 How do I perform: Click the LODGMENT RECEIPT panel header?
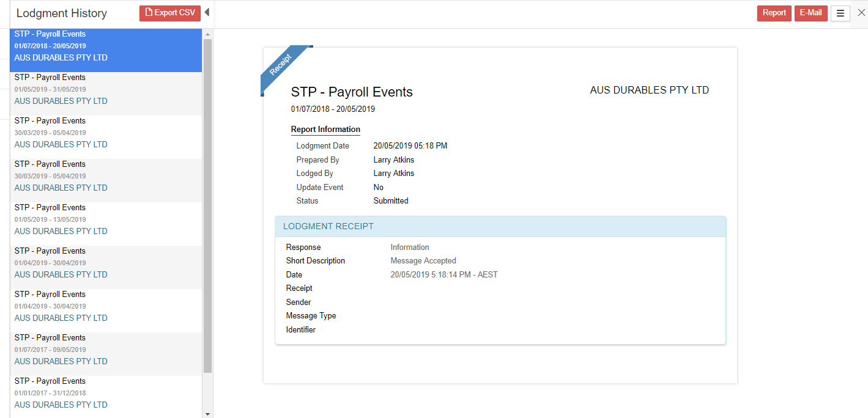pyautogui.click(x=500, y=226)
